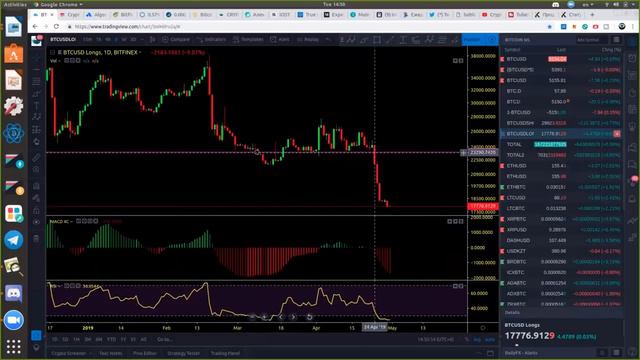Maximize the MACD indicator pane

click(461, 221)
